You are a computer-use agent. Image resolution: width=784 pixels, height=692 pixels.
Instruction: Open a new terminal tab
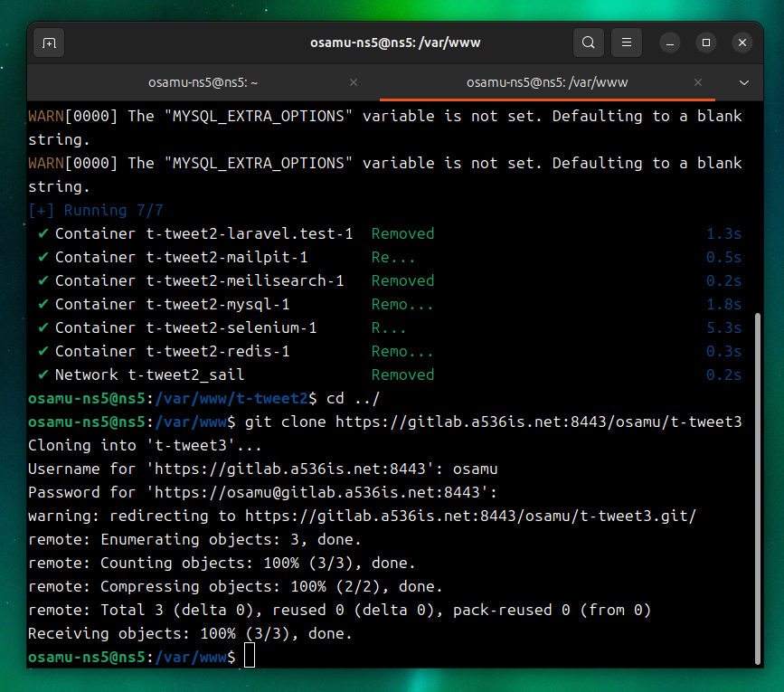tap(49, 43)
